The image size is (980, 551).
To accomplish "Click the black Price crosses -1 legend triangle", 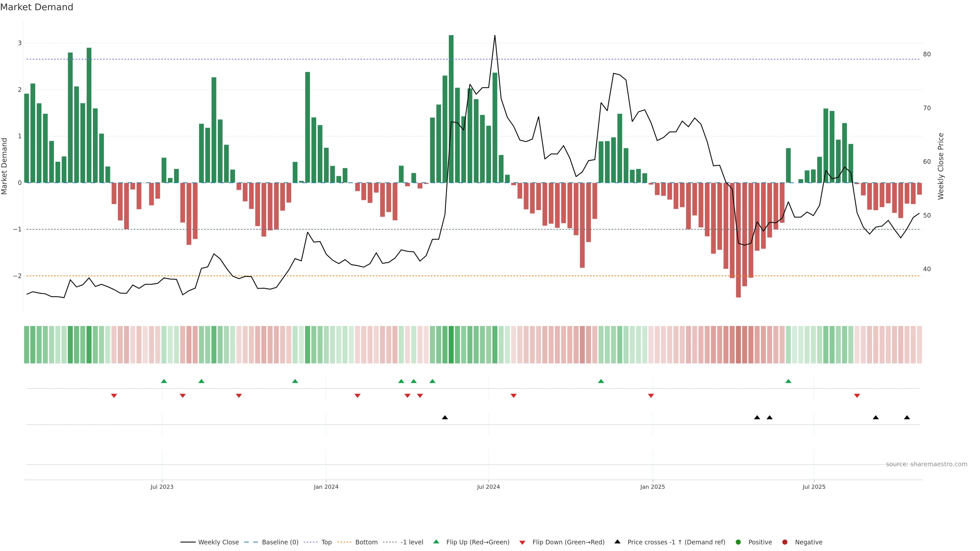I will pos(617,542).
